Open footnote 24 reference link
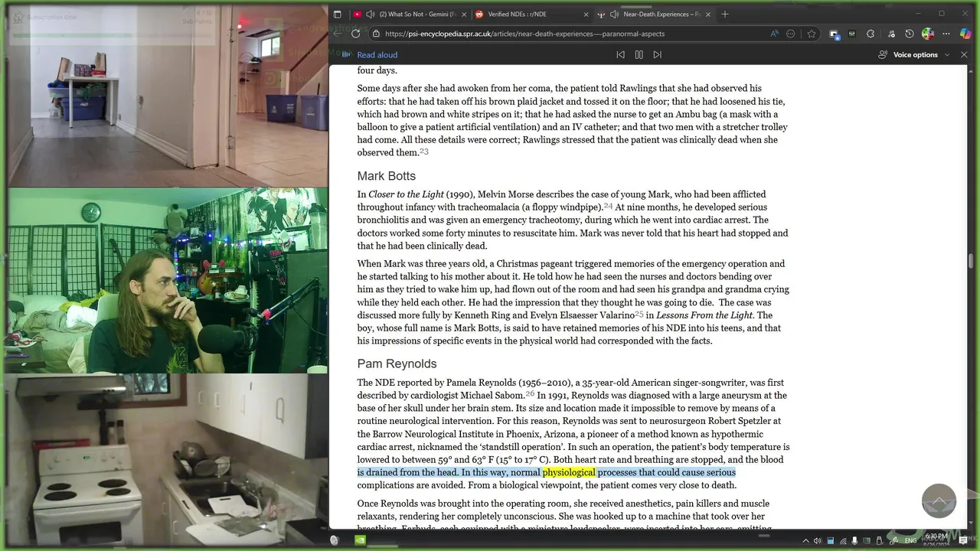The image size is (980, 551). click(x=608, y=205)
